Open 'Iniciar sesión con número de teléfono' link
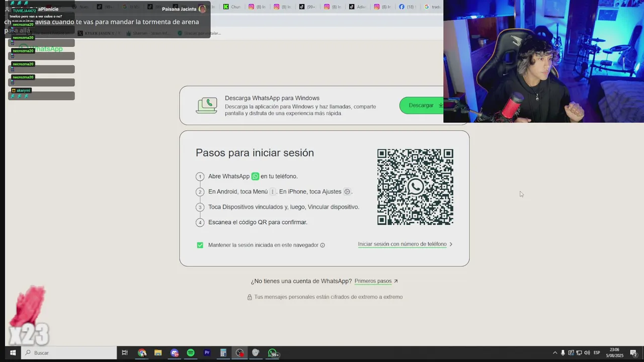Viewport: 644px width, 362px height. tap(402, 244)
